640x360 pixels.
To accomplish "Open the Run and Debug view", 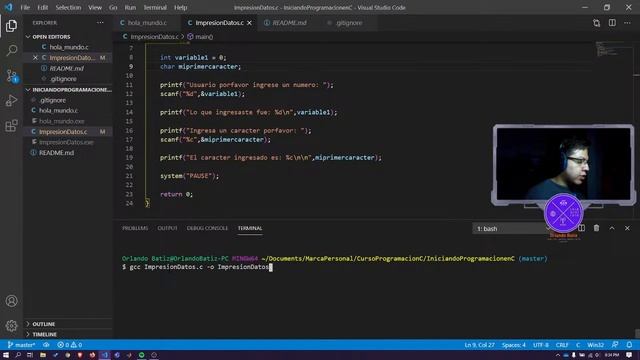I will point(11,100).
